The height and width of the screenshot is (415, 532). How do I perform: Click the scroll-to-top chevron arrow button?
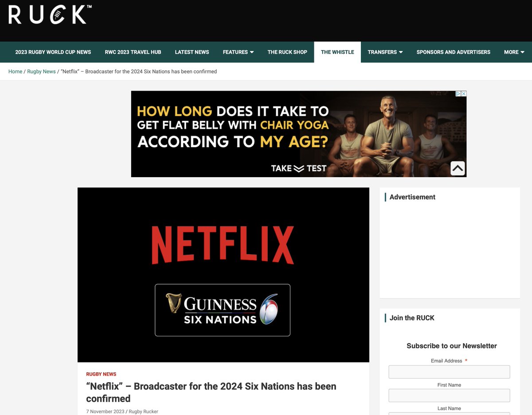coord(458,168)
